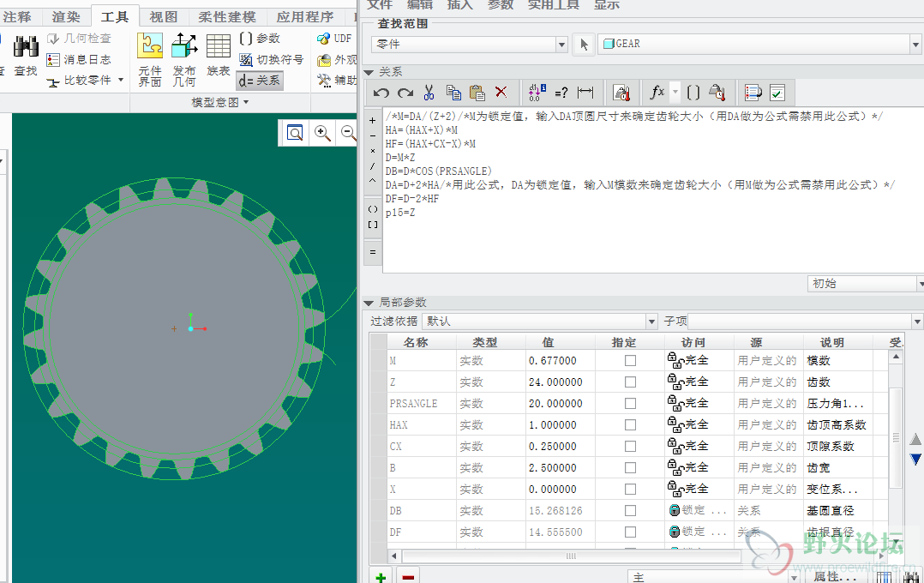Collapse the 局部参数 section
The width and height of the screenshot is (924, 583).
369,303
